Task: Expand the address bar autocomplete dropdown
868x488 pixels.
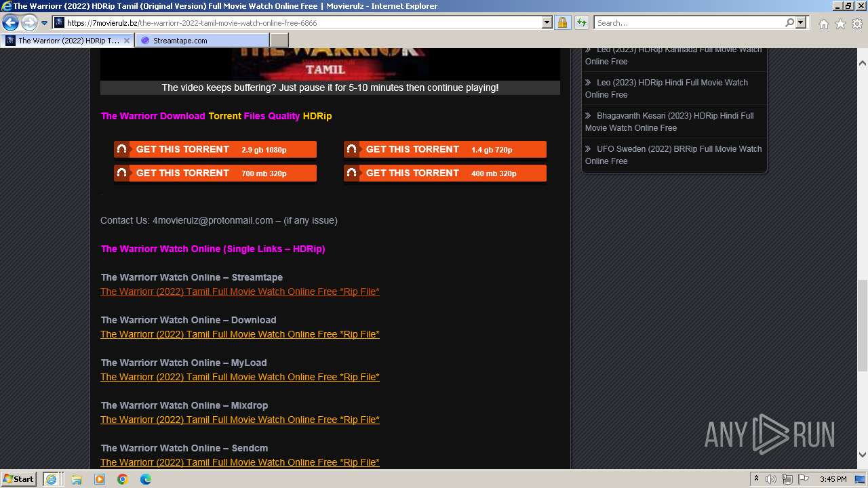Action: 547,23
